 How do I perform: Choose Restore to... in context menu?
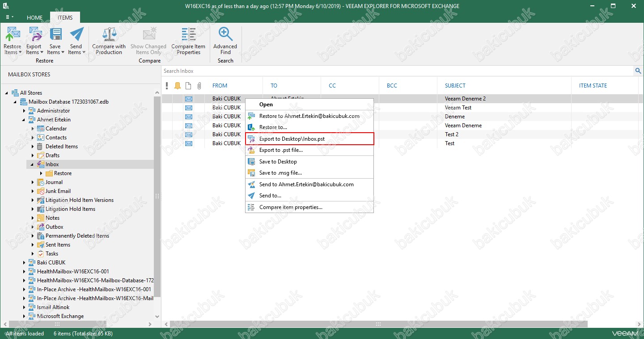tap(309, 127)
